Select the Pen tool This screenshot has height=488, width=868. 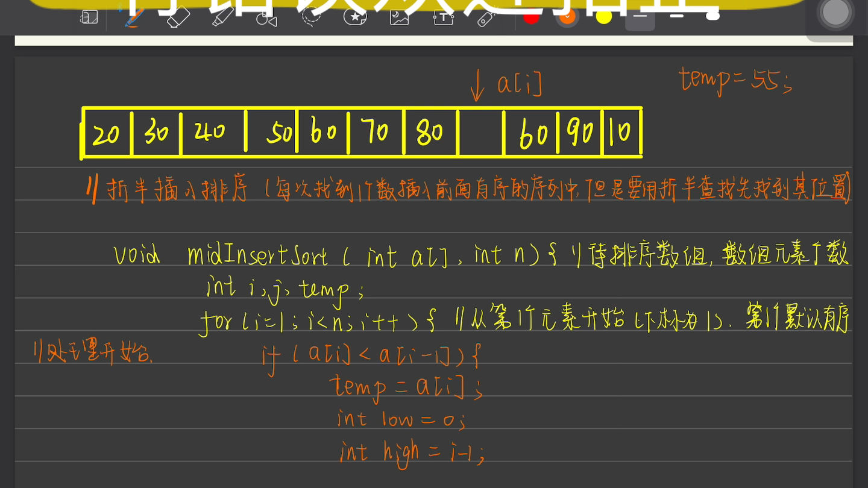coord(133,17)
